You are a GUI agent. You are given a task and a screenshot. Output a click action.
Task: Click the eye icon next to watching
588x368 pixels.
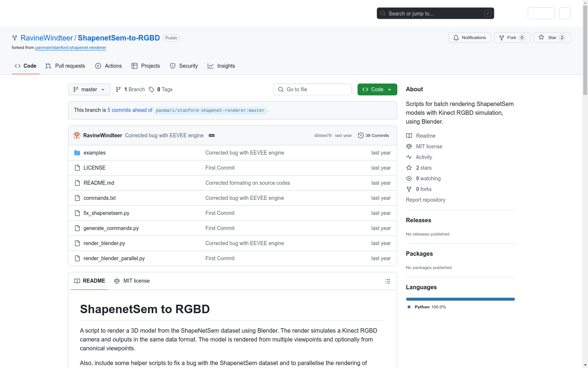click(x=409, y=178)
